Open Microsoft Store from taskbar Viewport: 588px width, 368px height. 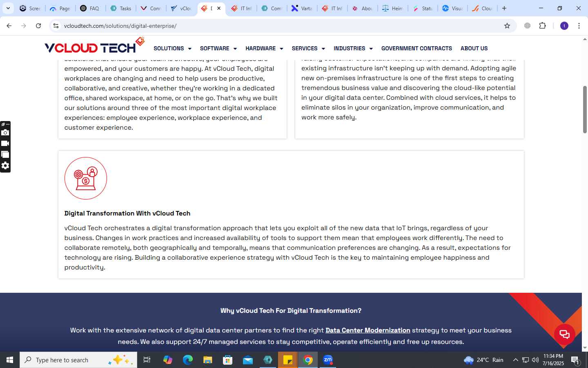pos(228,360)
